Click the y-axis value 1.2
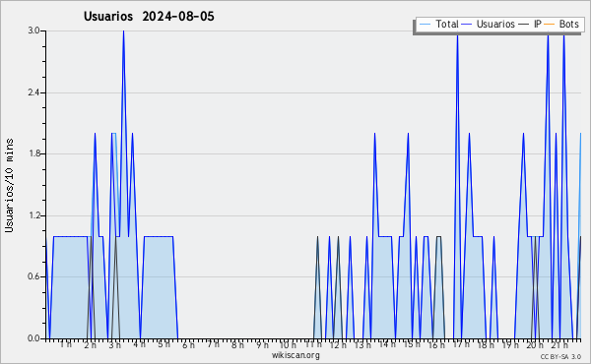 click(x=33, y=215)
